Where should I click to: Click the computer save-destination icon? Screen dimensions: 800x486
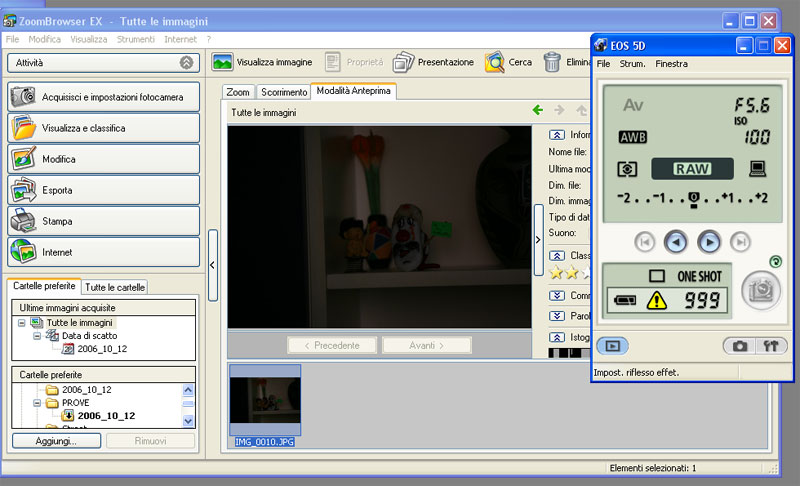point(758,169)
